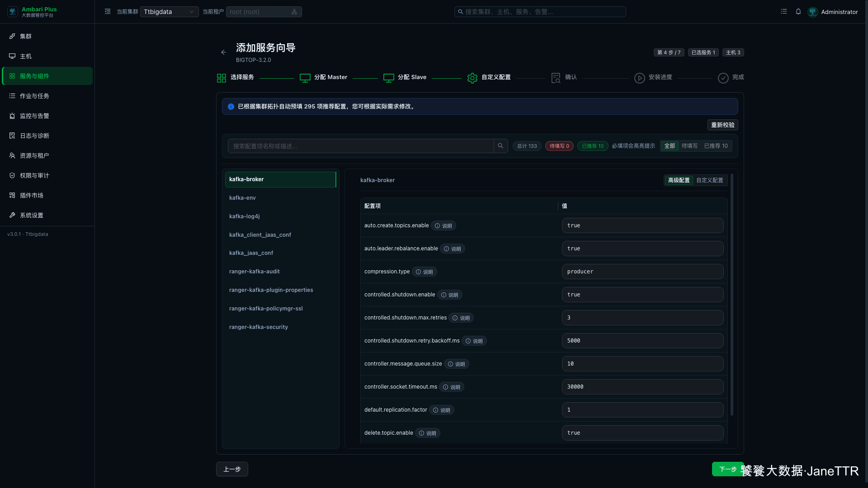The height and width of the screenshot is (488, 868).
Task: Show 说明 for controlled.shutdown.max.retries
Action: pos(461,318)
